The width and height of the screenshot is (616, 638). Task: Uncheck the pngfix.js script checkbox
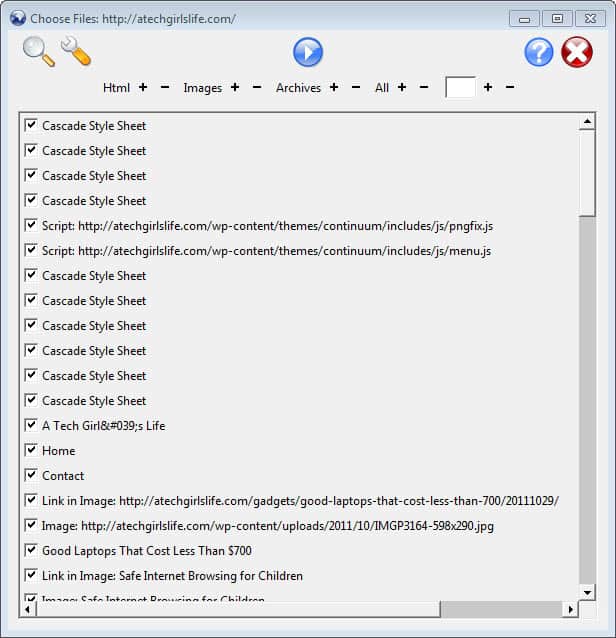(31, 226)
